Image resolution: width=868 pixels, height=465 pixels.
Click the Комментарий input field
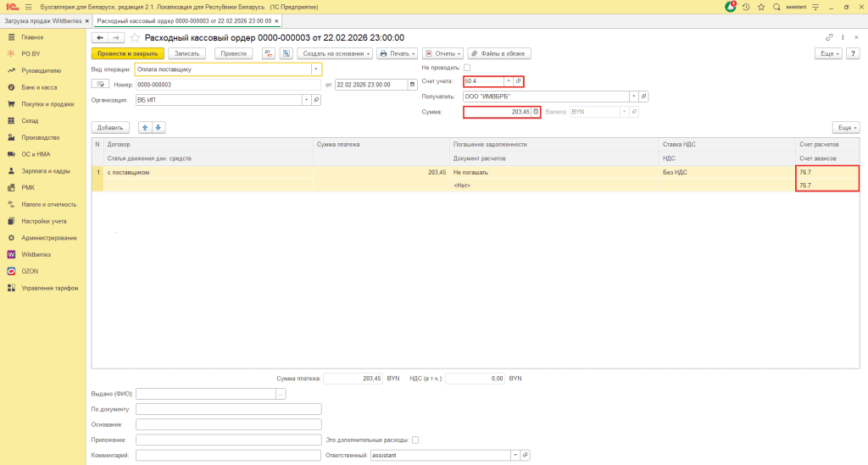[x=228, y=455]
